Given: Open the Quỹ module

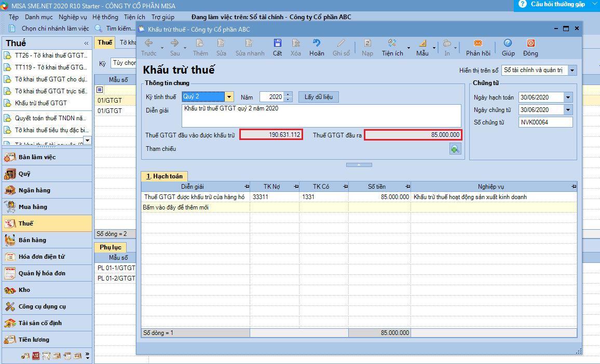Looking at the screenshot, I should [x=47, y=174].
